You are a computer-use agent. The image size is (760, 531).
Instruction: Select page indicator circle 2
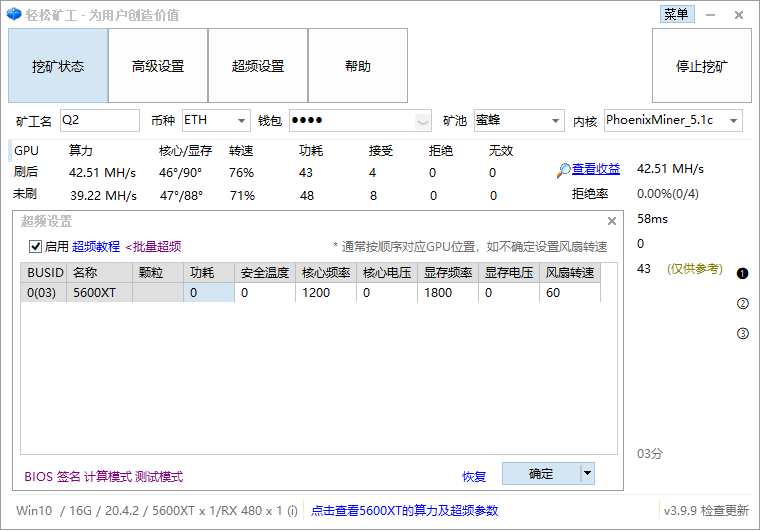742,304
